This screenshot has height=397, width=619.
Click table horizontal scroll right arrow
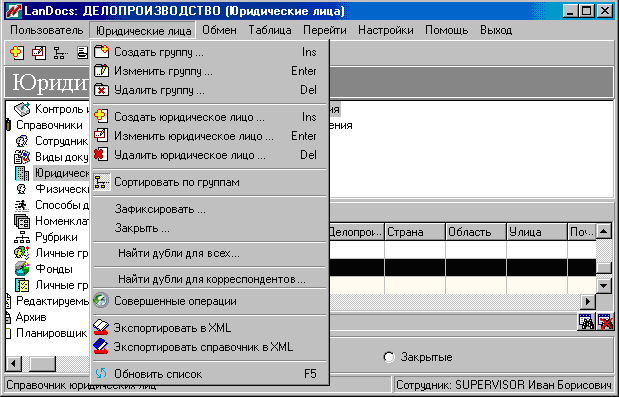588,302
